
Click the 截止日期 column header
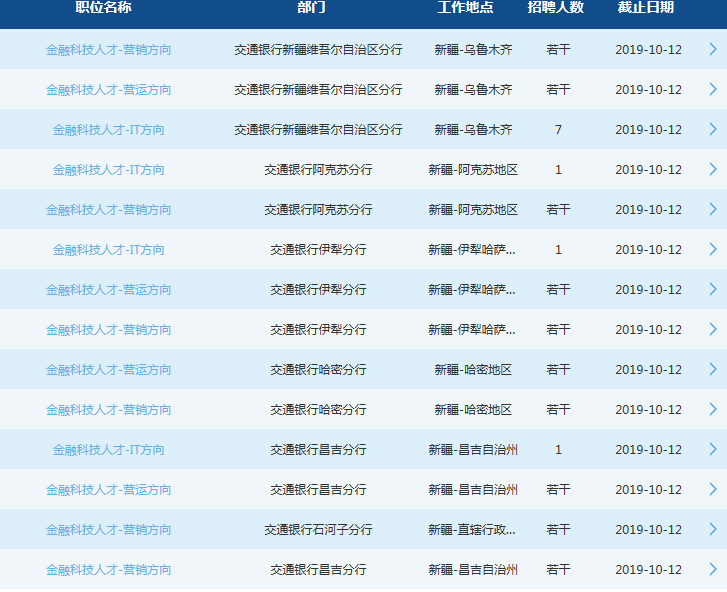tap(646, 8)
